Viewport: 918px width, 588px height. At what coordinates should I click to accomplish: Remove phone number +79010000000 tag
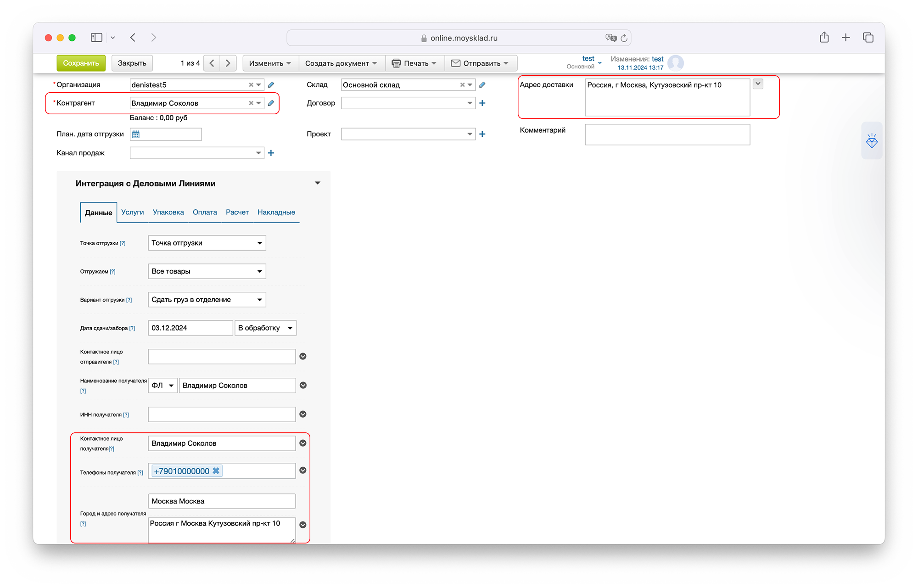pyautogui.click(x=216, y=471)
